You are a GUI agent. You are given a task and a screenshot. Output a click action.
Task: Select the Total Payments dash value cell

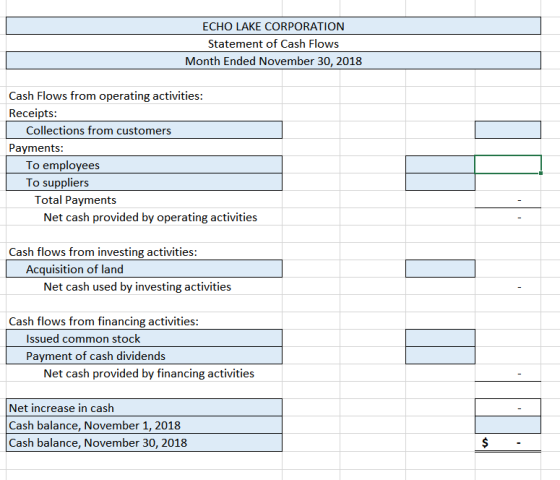point(508,200)
